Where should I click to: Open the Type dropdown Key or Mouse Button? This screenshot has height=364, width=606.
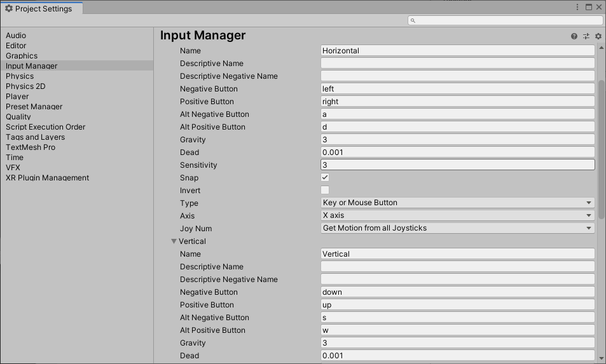(458, 203)
